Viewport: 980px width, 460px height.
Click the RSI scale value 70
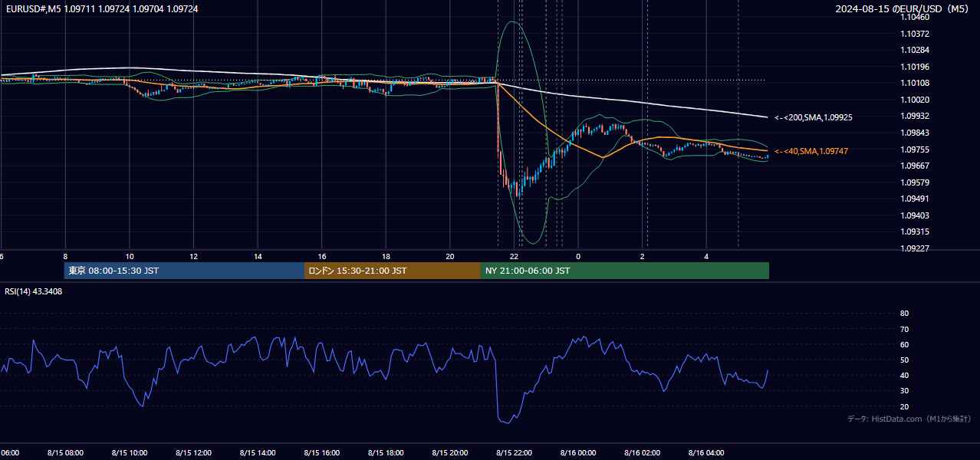pos(904,329)
